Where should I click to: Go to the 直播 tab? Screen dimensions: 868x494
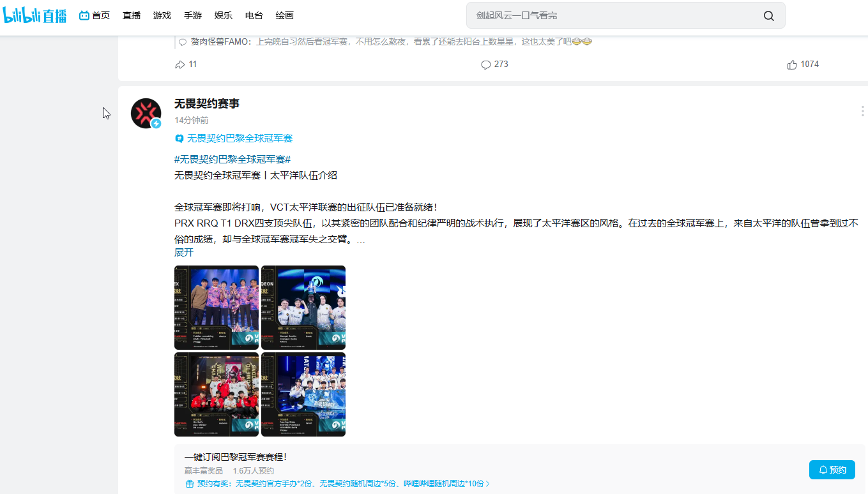point(132,15)
